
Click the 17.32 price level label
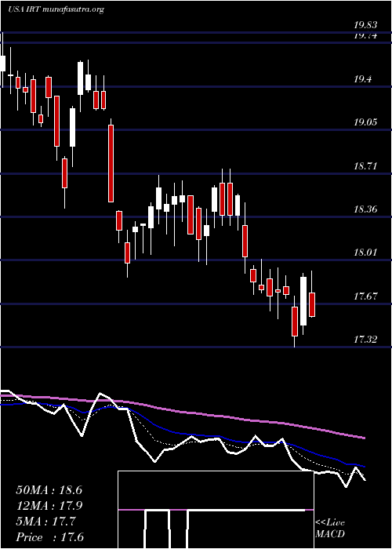pos(365,340)
